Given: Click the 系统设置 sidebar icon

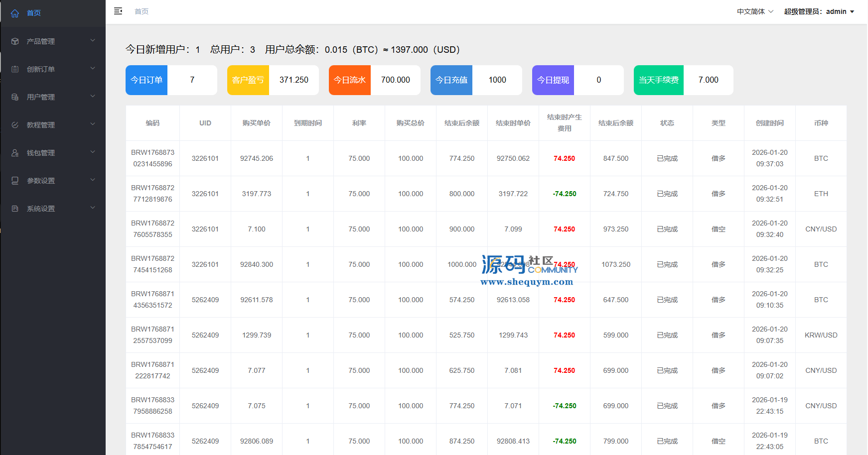Looking at the screenshot, I should pyautogui.click(x=15, y=209).
